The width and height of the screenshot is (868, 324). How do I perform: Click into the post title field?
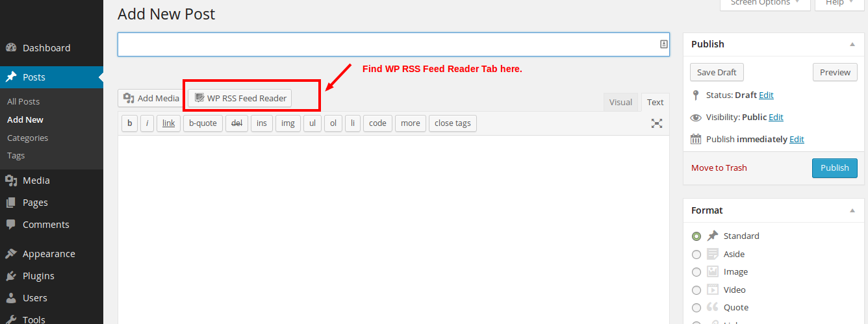tap(387, 44)
